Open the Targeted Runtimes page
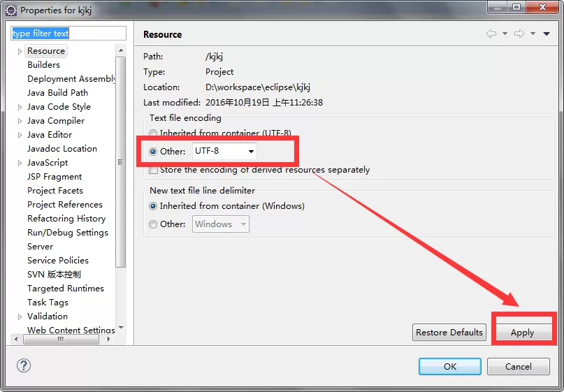 66,289
